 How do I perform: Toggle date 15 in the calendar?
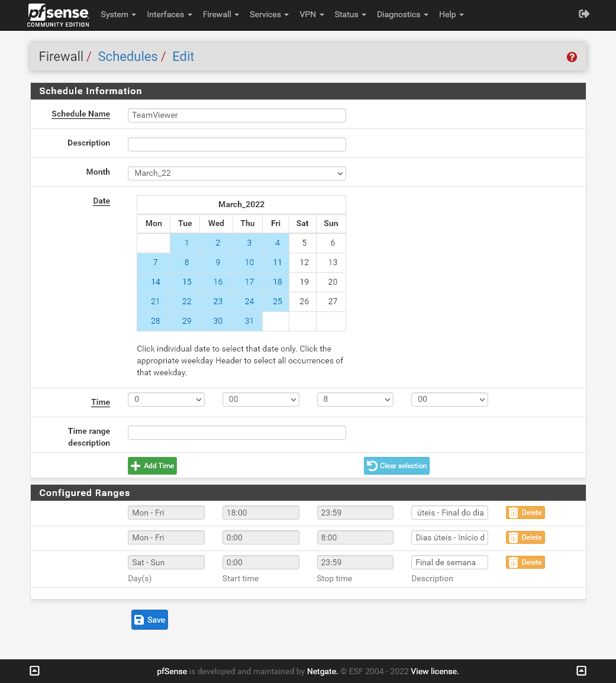pos(186,282)
